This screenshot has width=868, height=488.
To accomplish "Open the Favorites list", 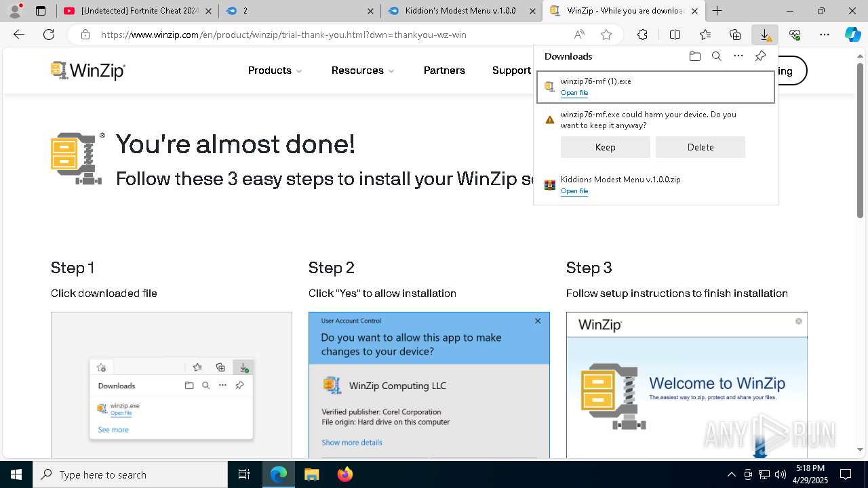I will (705, 35).
